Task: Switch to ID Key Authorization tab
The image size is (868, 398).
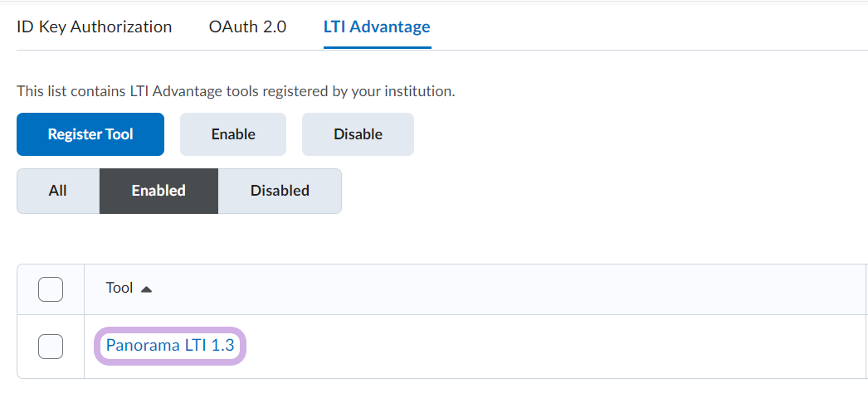Action: [94, 27]
